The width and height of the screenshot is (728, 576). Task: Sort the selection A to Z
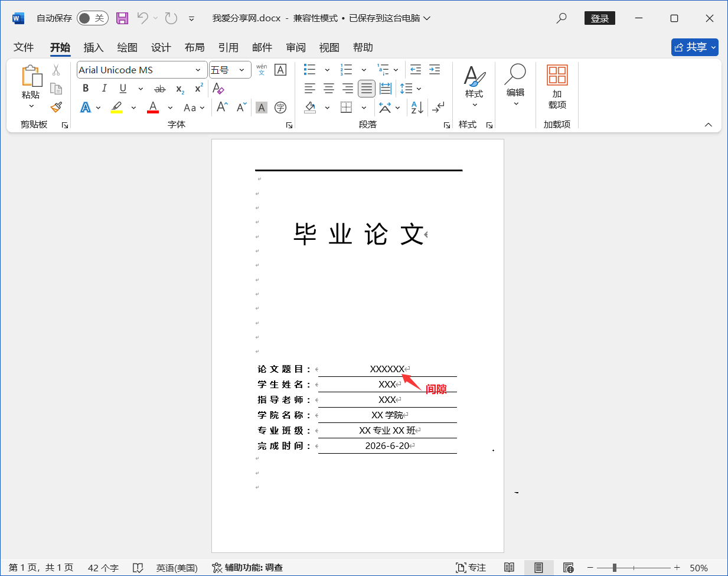tap(417, 107)
